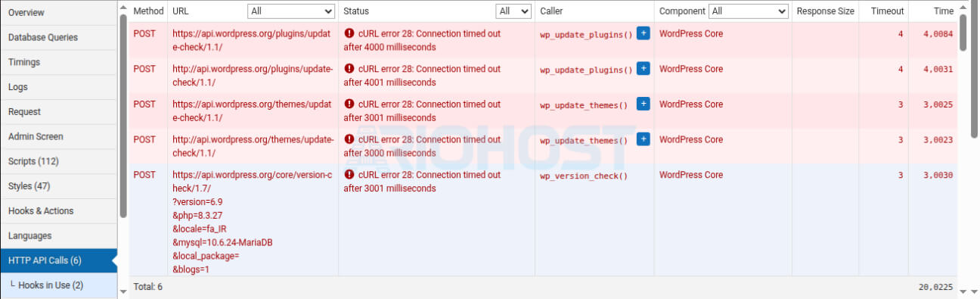Screen dimensions: 980x299
Task: Show the Logs panel
Action: [x=59, y=87]
